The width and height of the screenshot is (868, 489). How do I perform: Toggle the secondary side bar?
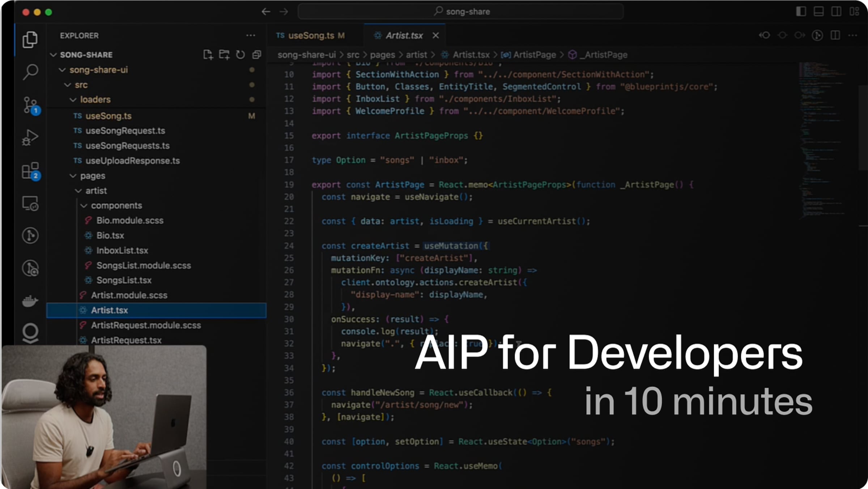[x=837, y=12]
